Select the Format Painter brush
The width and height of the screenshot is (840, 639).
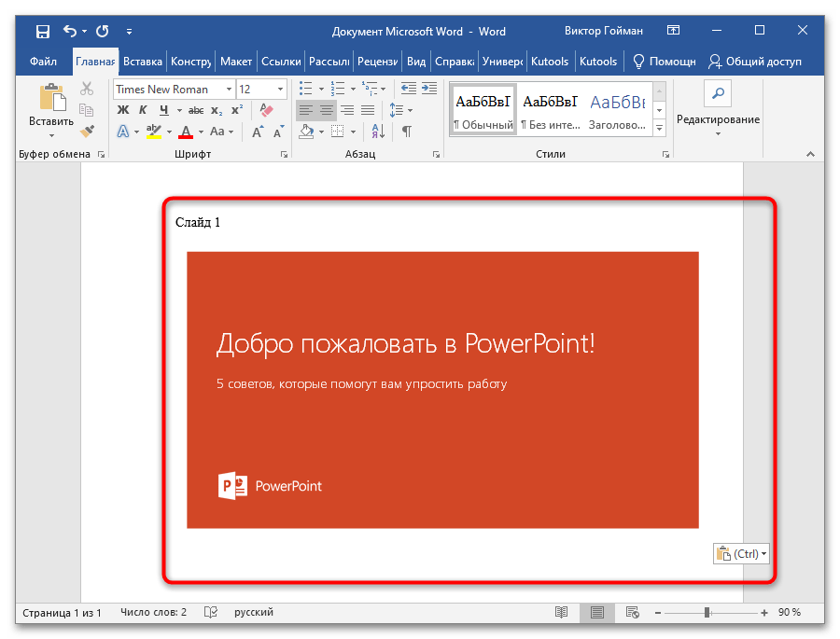87,131
